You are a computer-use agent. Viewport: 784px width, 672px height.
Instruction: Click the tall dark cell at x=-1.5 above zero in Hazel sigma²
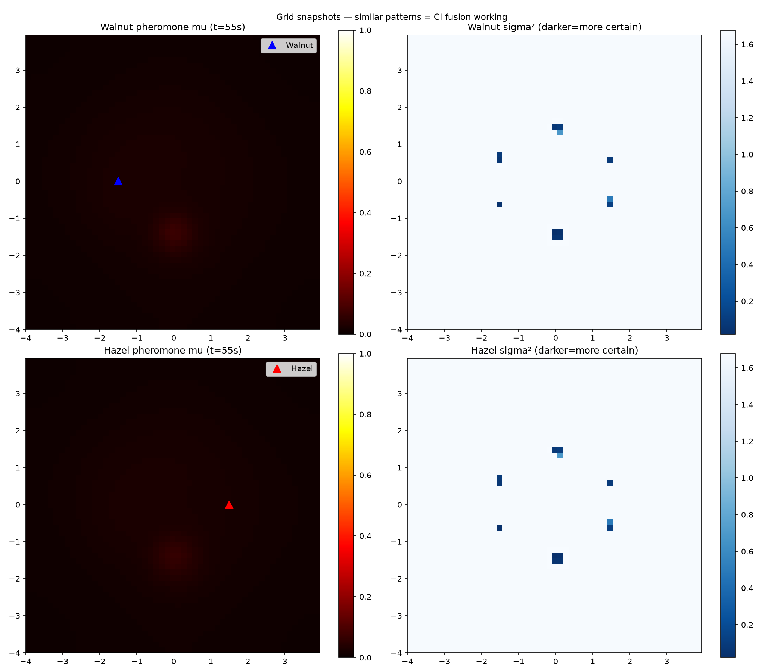tap(499, 480)
